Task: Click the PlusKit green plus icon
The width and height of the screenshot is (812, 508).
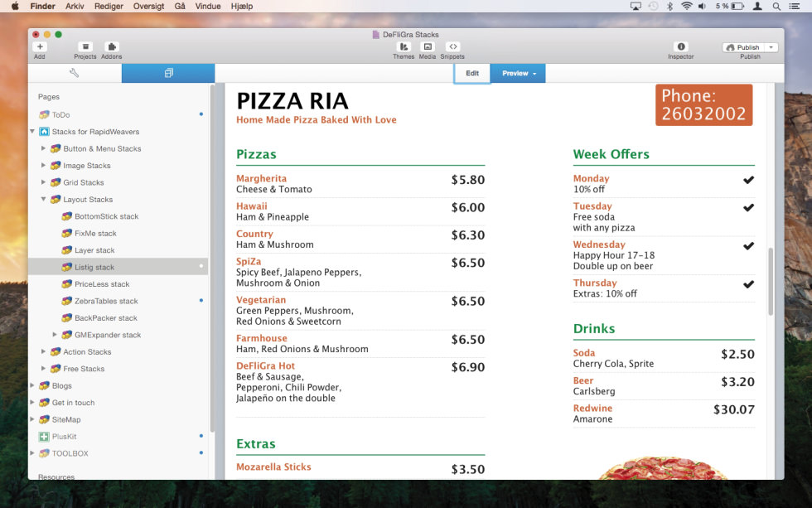Action: 44,437
